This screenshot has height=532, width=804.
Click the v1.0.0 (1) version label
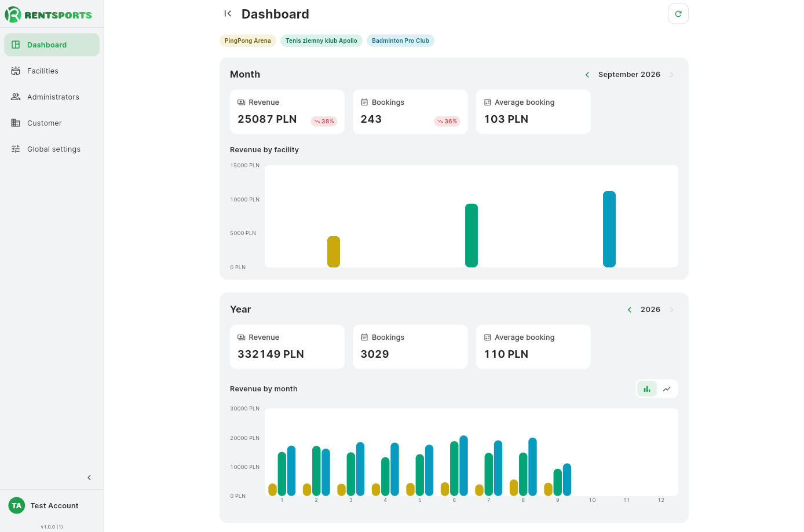[52, 527]
